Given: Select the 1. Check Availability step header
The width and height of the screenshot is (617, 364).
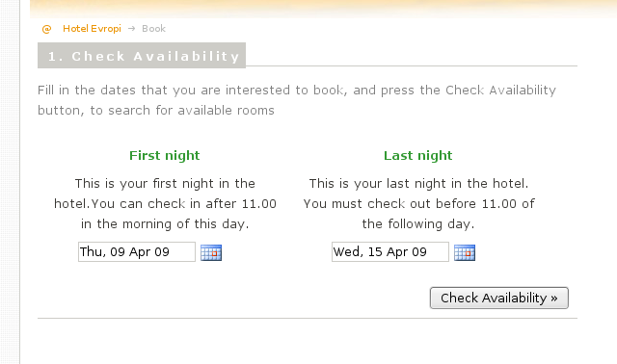Looking at the screenshot, I should click(x=142, y=56).
